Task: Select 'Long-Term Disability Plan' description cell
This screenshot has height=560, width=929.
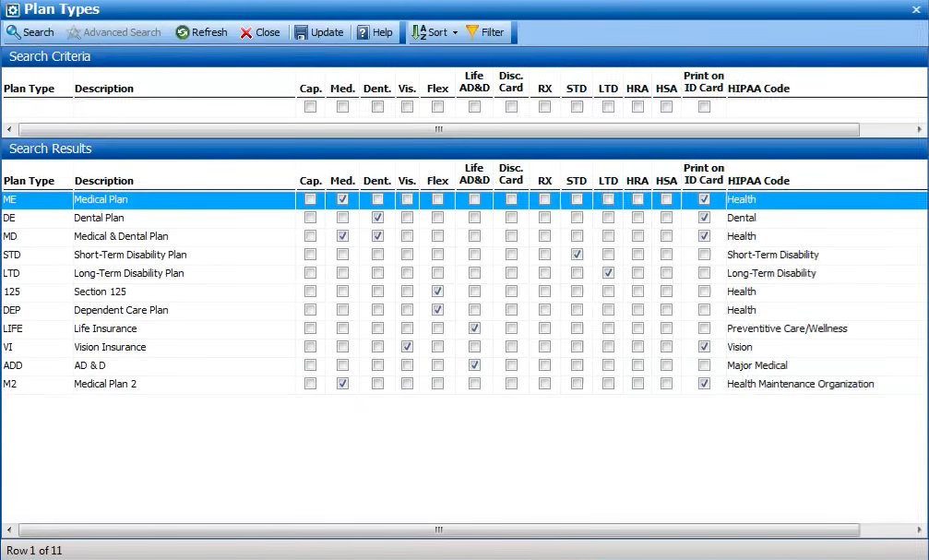Action: coord(185,273)
